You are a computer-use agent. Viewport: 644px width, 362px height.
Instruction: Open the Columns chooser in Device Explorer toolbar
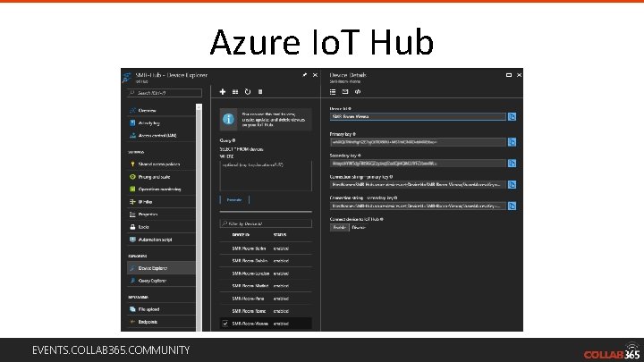point(235,92)
